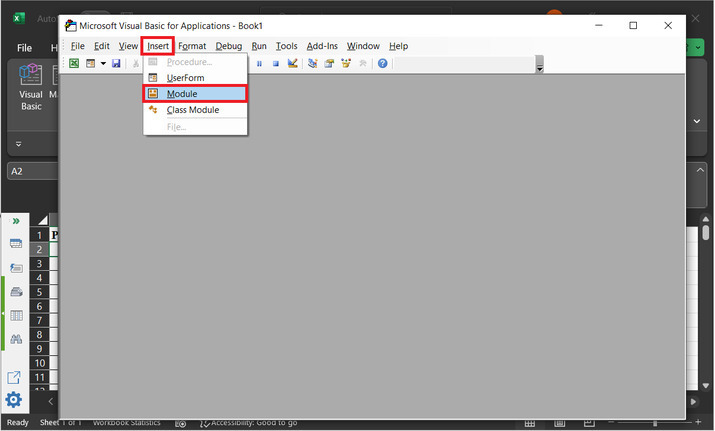This screenshot has width=715, height=431.
Task: Click the Excel zoom slider handle
Action: (655, 423)
